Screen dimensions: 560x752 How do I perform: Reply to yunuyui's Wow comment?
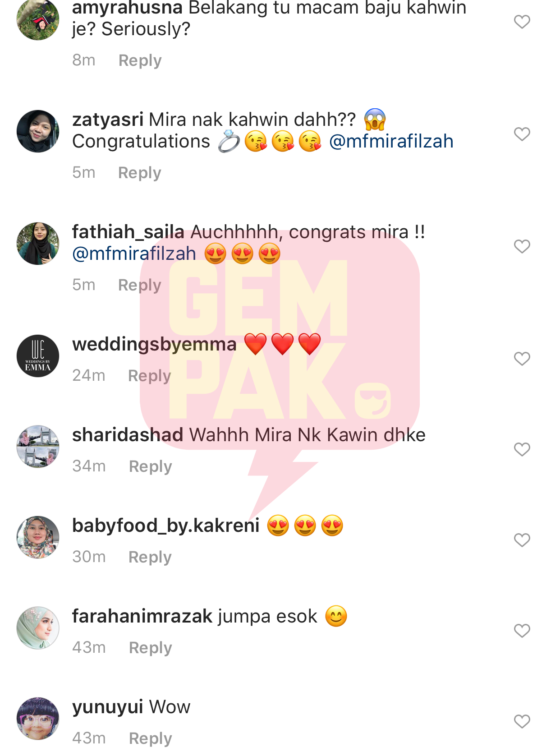coord(150,738)
